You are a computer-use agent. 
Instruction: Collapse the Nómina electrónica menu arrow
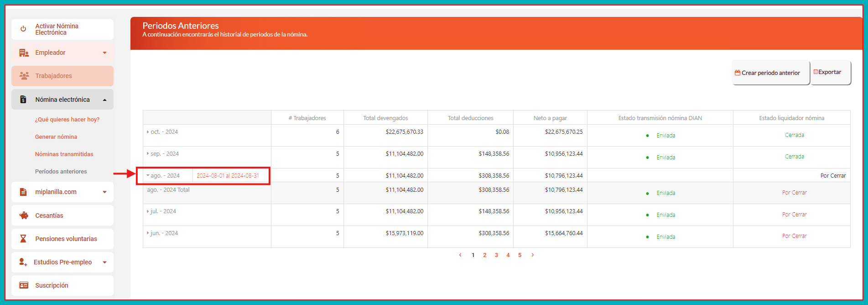pyautogui.click(x=105, y=100)
